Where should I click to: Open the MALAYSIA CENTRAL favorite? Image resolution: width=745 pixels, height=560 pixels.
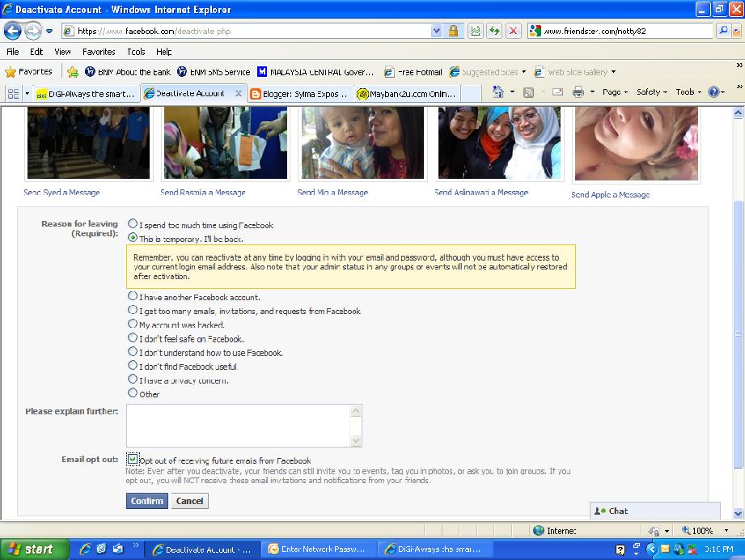[315, 72]
